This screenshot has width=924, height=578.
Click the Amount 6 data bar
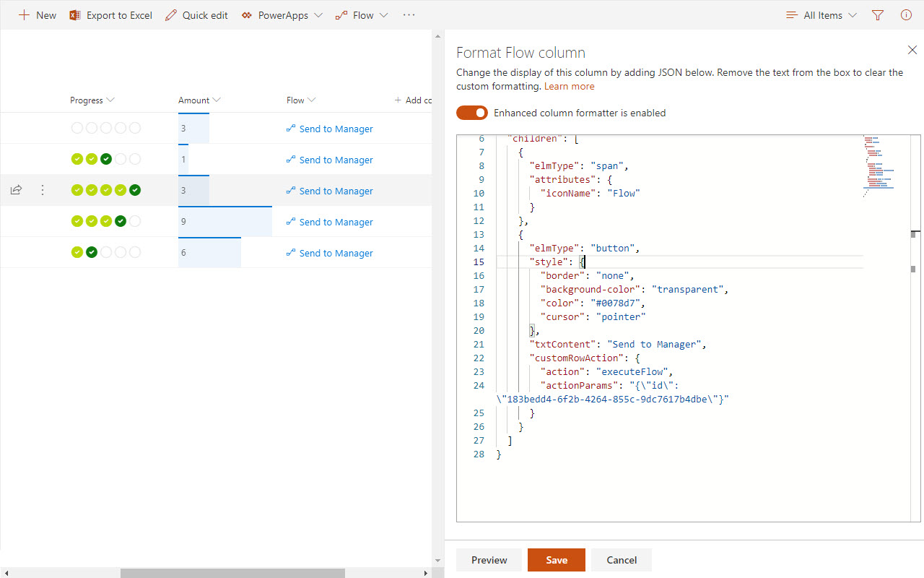(209, 253)
